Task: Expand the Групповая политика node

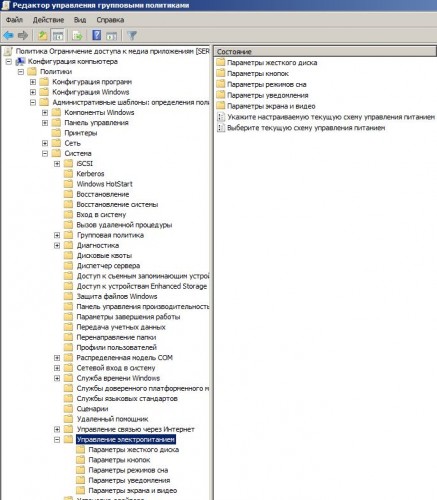Action: click(57, 235)
